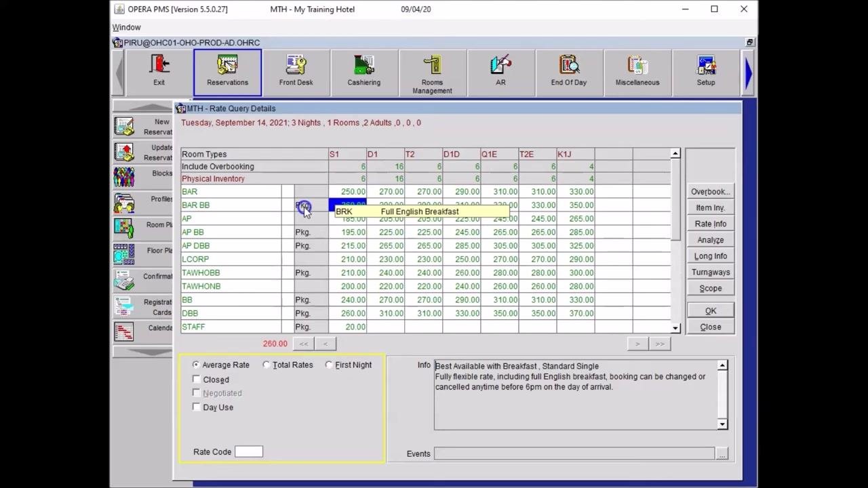Enable the Day Use checkbox
This screenshot has height=488, width=868.
[x=197, y=407]
